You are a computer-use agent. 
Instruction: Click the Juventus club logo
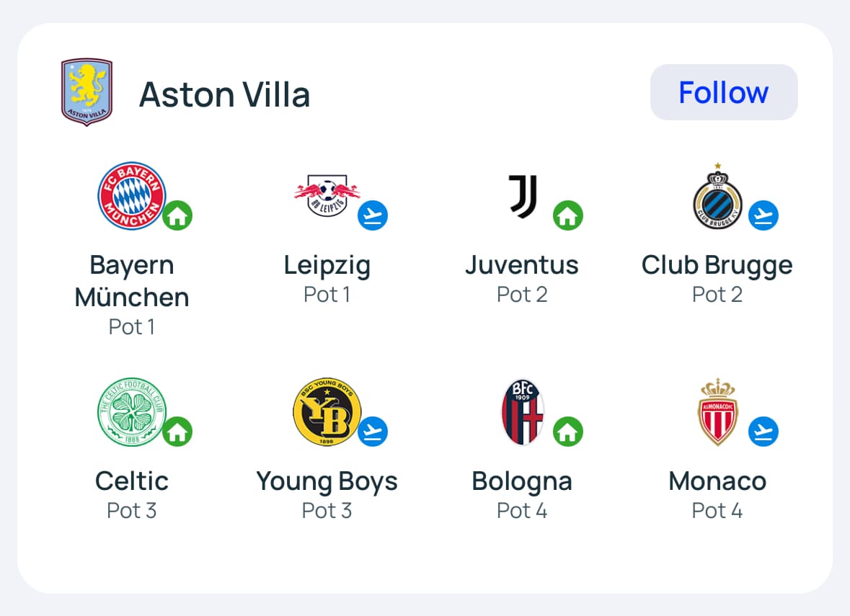(523, 195)
